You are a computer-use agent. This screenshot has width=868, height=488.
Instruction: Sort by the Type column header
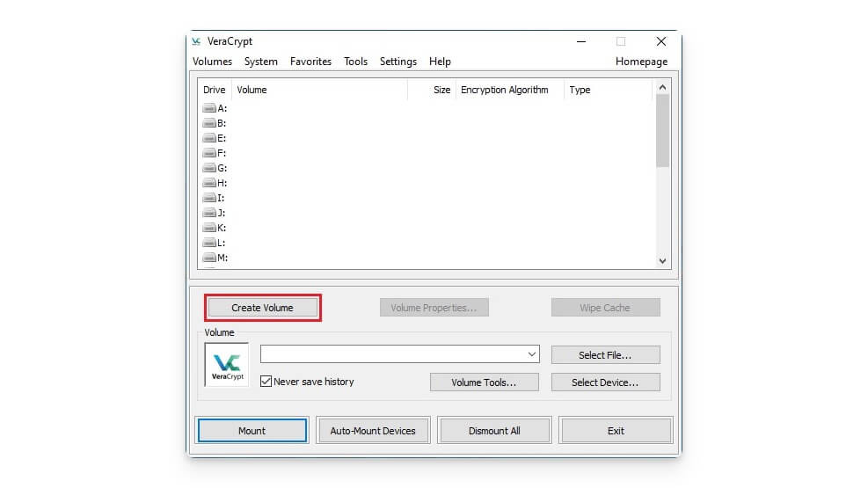click(608, 90)
